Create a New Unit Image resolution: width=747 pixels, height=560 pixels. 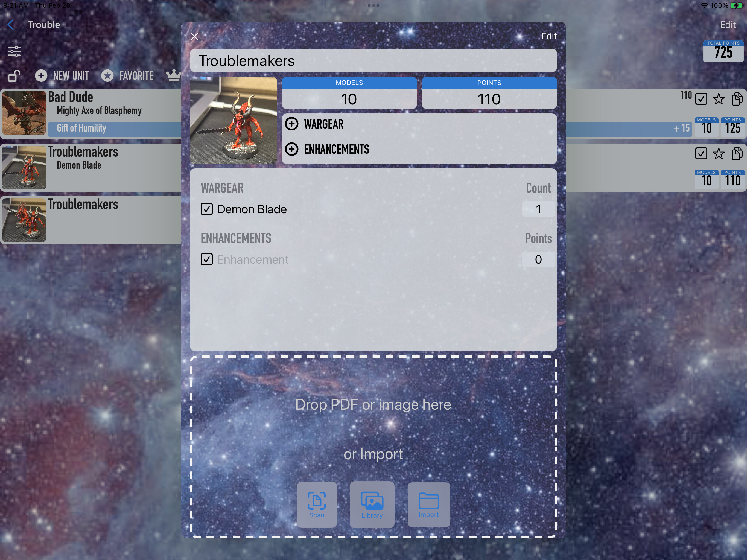(x=62, y=76)
